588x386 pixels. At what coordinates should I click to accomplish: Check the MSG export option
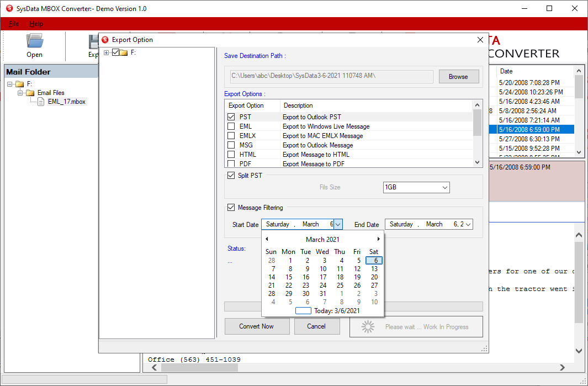pyautogui.click(x=231, y=145)
